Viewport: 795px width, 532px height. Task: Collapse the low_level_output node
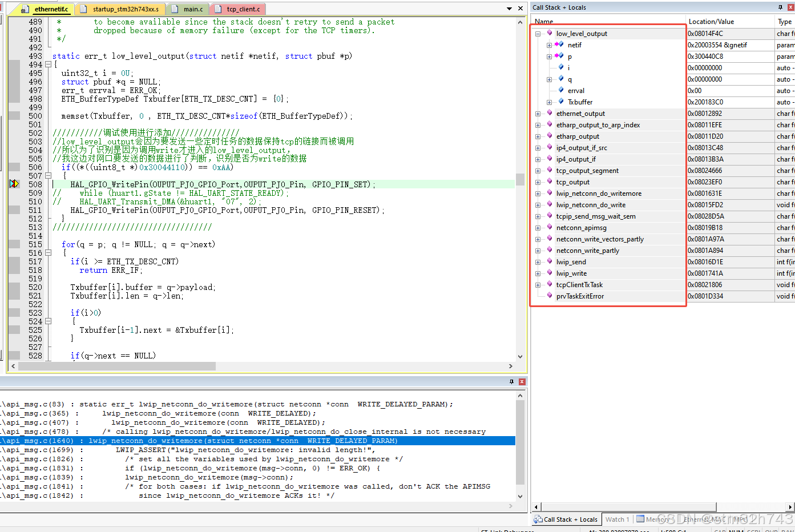[537, 33]
